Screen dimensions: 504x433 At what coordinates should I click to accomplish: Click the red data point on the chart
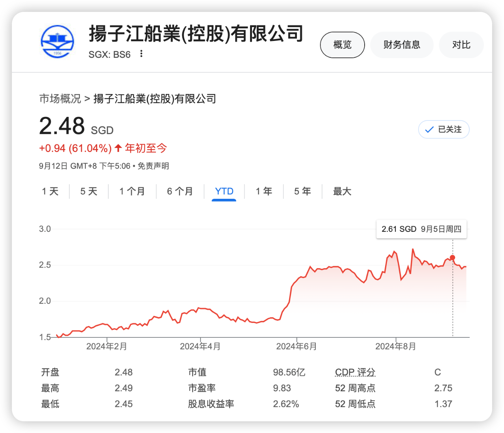point(453,258)
